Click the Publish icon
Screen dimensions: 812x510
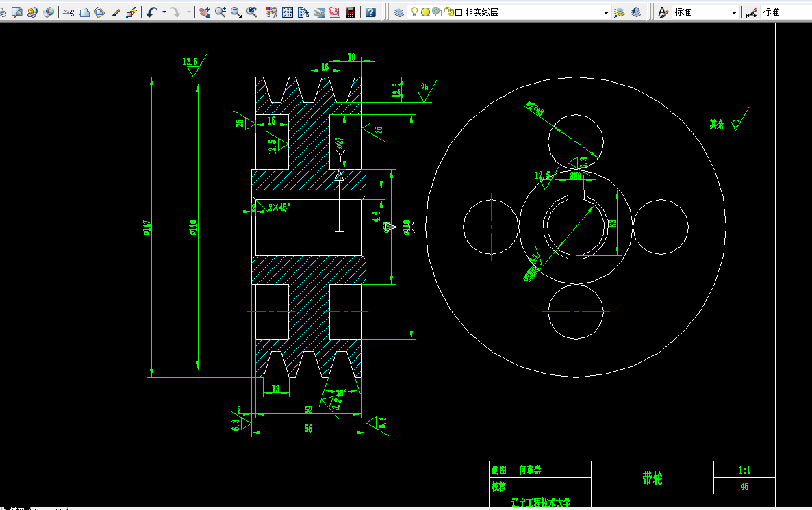click(x=33, y=12)
